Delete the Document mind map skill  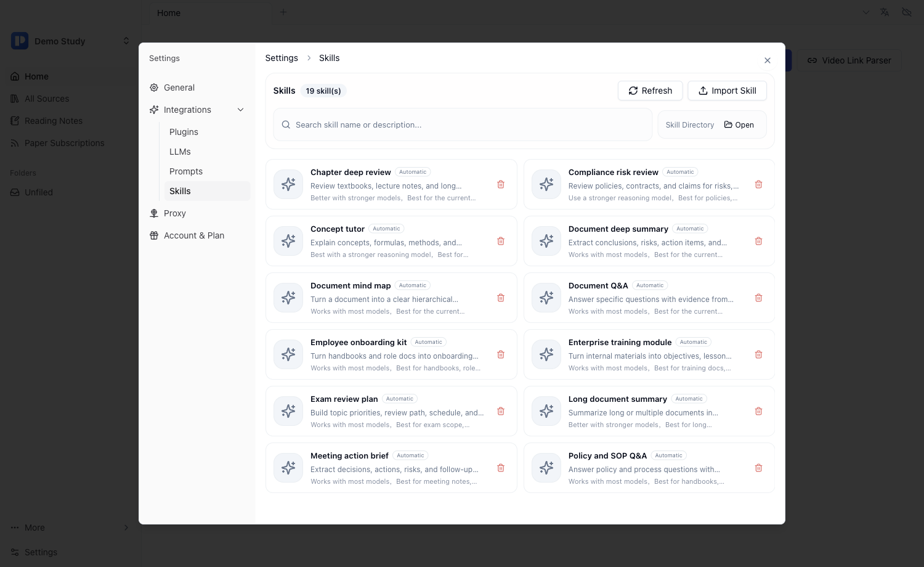[501, 298]
